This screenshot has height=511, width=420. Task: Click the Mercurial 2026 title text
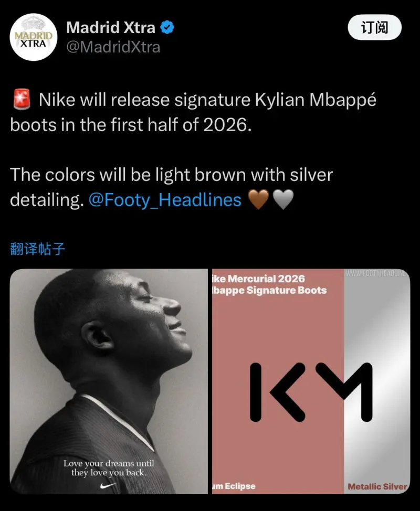point(269,284)
